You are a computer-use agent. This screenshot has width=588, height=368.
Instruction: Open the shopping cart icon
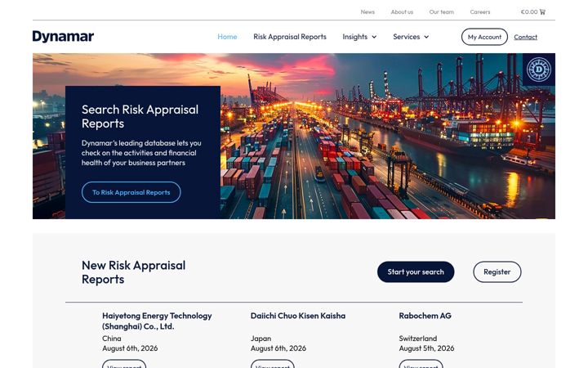pos(542,12)
